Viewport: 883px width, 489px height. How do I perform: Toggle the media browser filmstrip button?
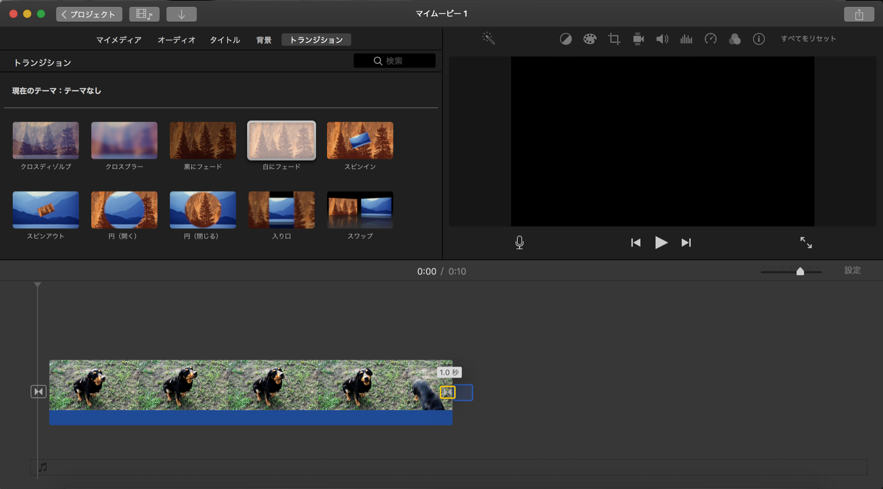tap(144, 14)
